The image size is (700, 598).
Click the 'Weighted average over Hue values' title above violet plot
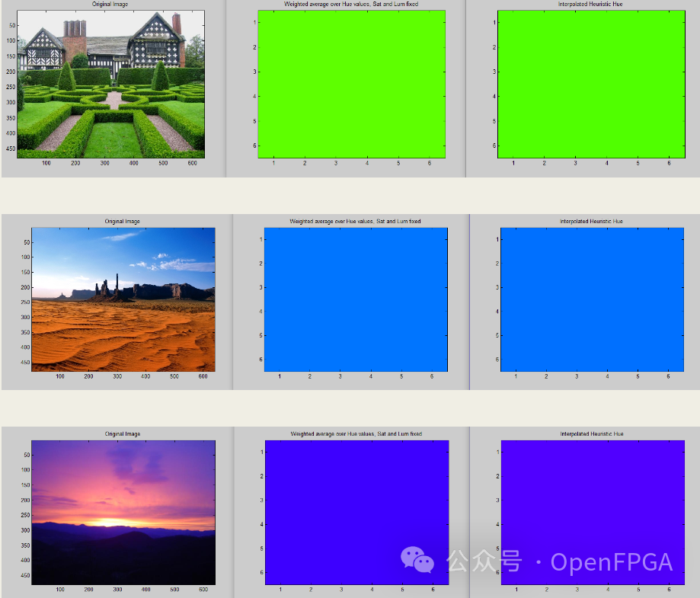pos(356,433)
